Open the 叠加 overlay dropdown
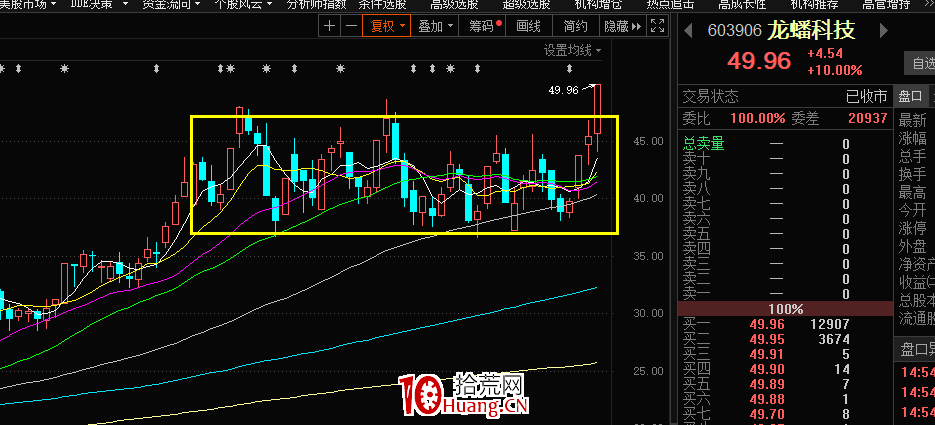The image size is (935, 425). pyautogui.click(x=435, y=26)
